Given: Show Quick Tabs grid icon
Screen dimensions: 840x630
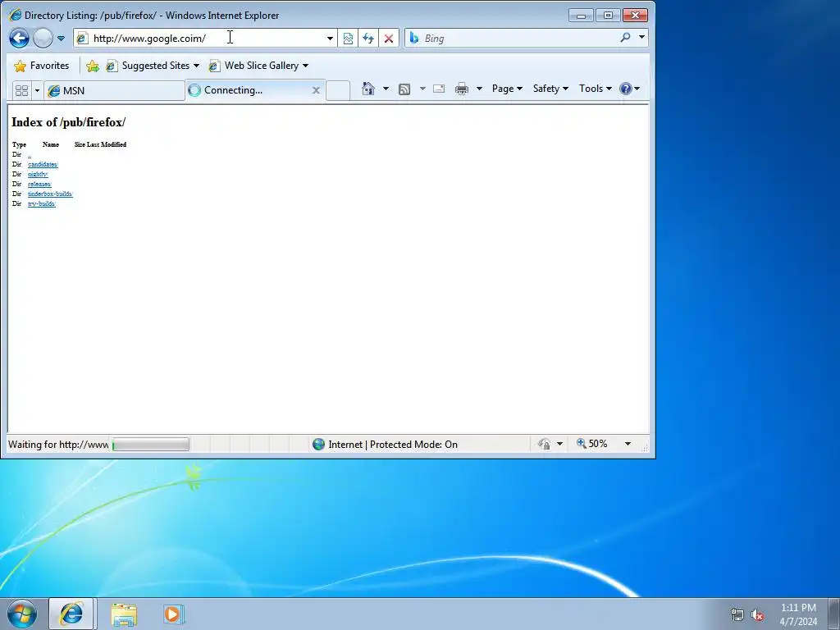Looking at the screenshot, I should pyautogui.click(x=21, y=90).
